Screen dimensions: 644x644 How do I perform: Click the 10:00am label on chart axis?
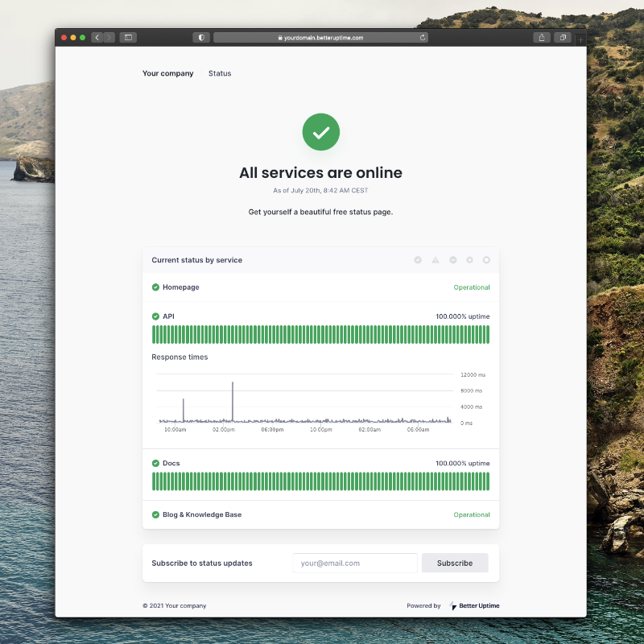[175, 430]
